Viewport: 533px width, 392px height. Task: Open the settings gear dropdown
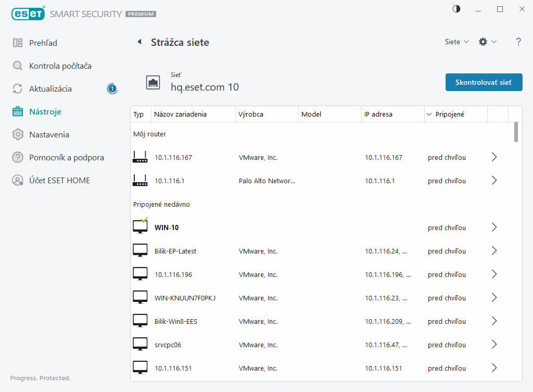487,42
